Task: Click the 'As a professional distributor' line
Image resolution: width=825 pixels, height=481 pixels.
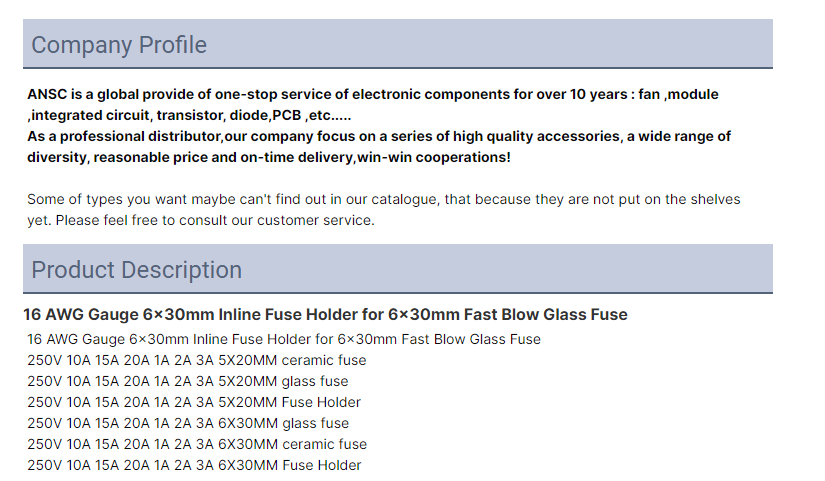Action: [x=379, y=136]
